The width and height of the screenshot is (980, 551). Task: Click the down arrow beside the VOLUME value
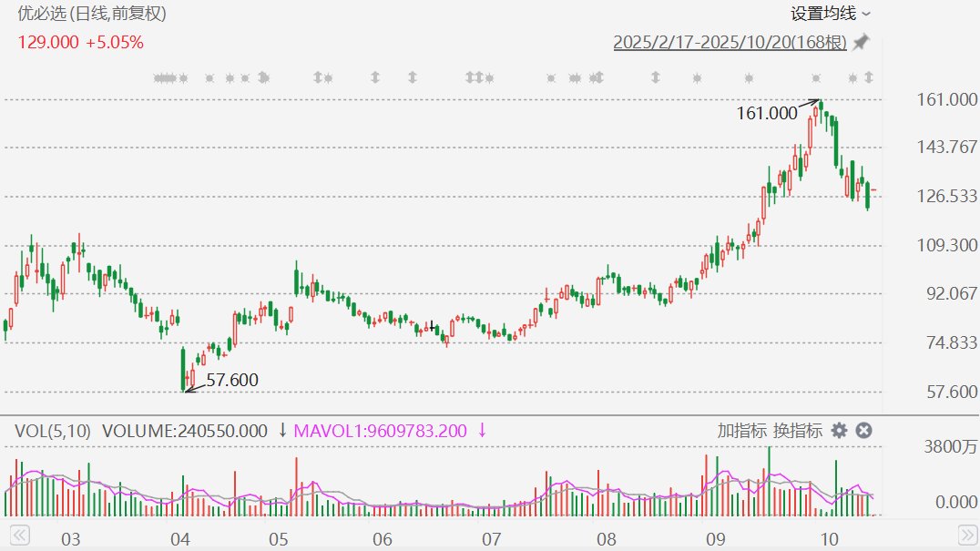pos(282,431)
